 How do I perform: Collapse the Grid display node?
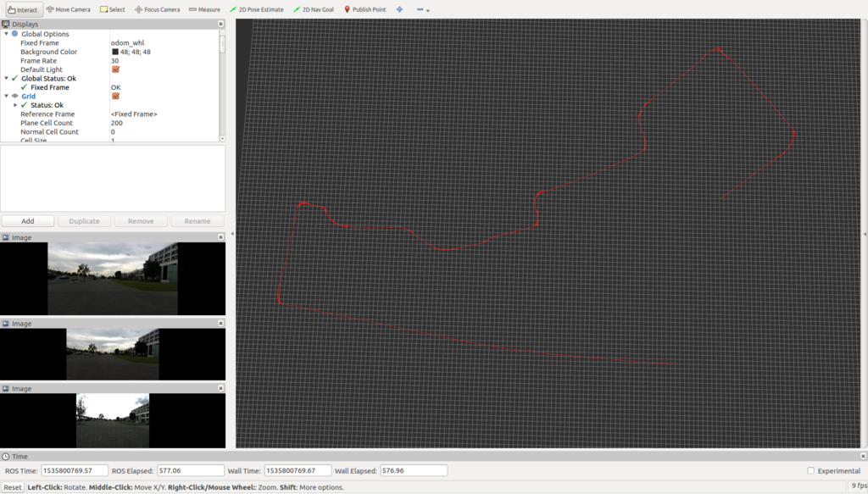6,96
